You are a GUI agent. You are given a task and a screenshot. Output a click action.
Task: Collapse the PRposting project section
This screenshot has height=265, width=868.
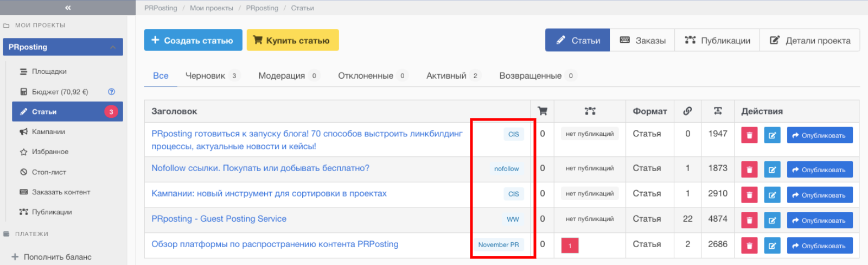coord(113,47)
